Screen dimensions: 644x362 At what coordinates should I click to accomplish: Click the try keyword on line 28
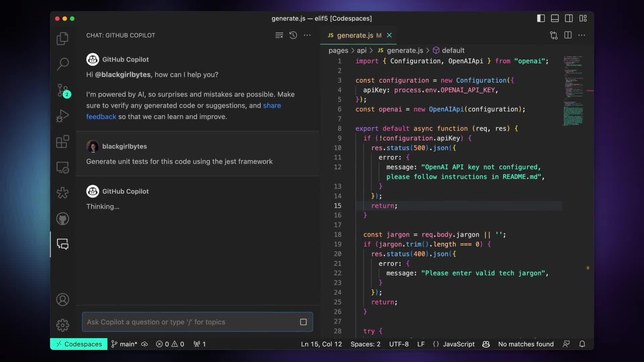tap(369, 331)
